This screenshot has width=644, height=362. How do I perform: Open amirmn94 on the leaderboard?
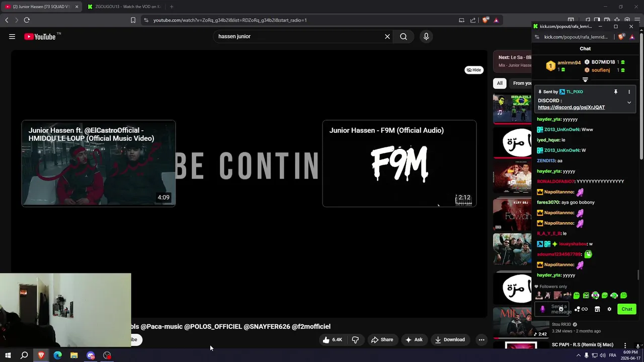(x=569, y=63)
